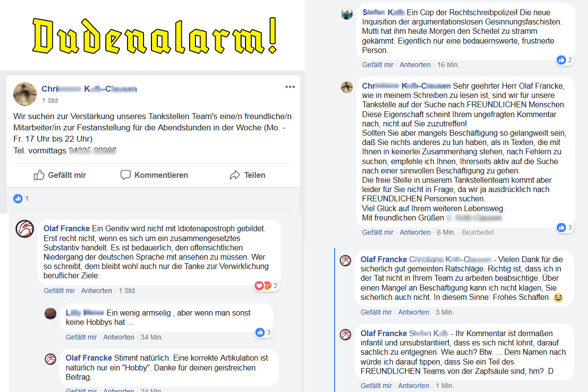
Task: Click Gefällt mir under the armselig comment
Action: (81, 337)
